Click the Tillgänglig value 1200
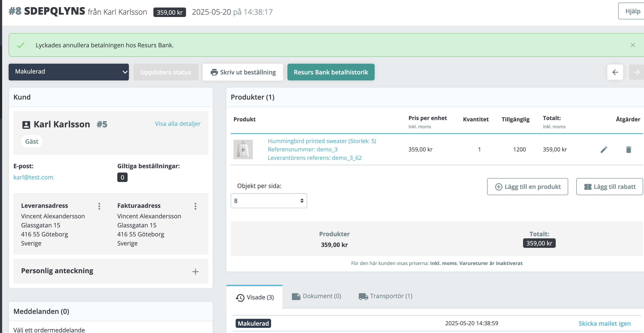 tap(519, 150)
